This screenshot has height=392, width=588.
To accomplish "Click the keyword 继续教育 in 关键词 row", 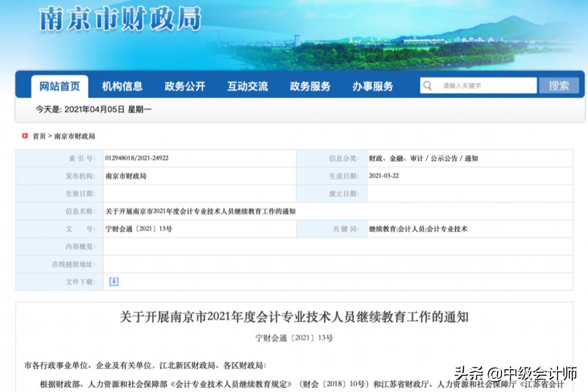I will 383,229.
